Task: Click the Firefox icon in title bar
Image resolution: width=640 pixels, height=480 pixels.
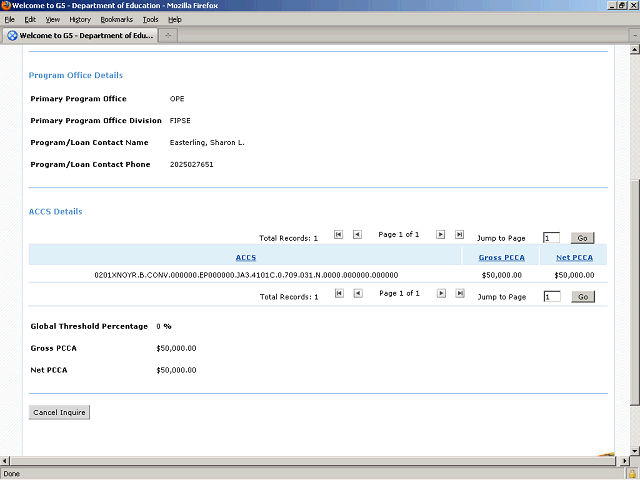Action: click(x=6, y=5)
